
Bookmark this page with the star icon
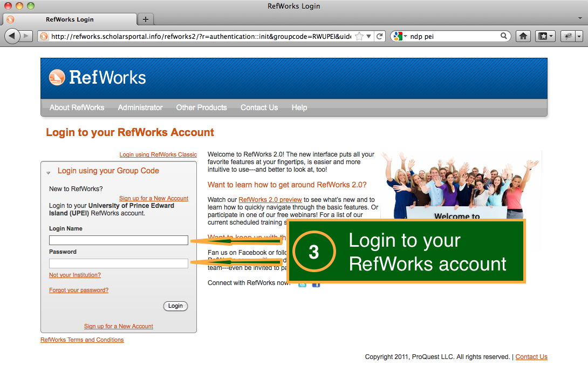click(359, 36)
